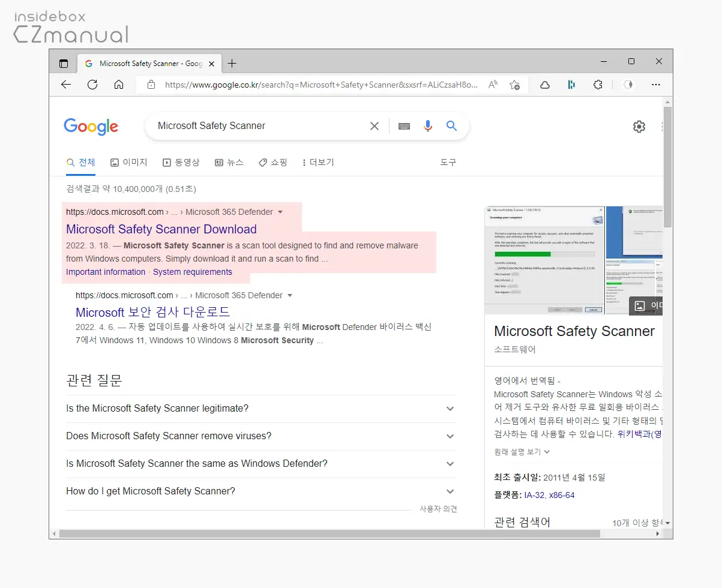Click the 최초 출시일 release date text
722x588 pixels.
(x=550, y=478)
